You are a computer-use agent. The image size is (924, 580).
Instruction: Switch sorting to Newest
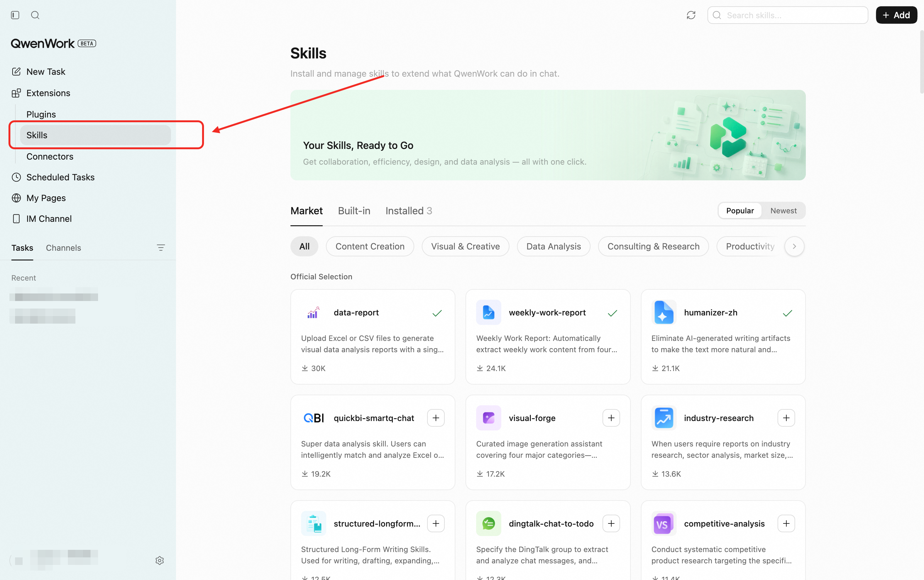pyautogui.click(x=783, y=211)
